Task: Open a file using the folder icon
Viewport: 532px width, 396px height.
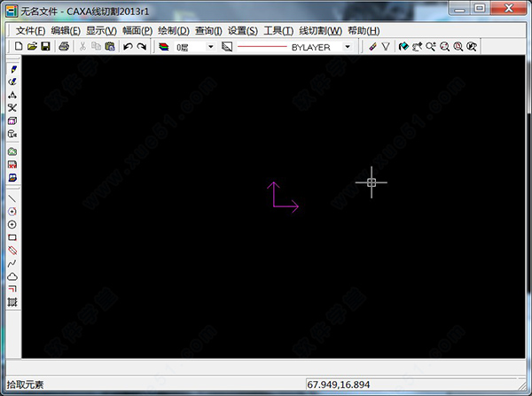Action: tap(32, 46)
